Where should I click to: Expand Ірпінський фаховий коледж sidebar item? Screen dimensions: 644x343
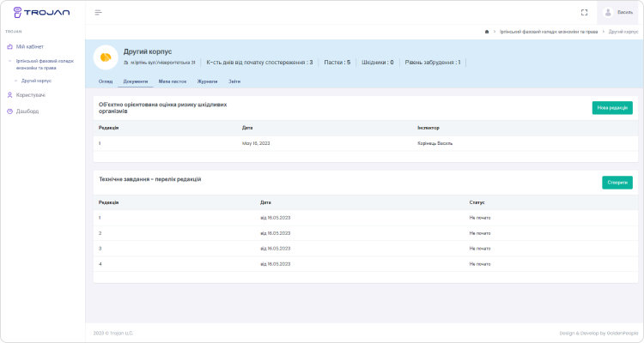pos(45,63)
